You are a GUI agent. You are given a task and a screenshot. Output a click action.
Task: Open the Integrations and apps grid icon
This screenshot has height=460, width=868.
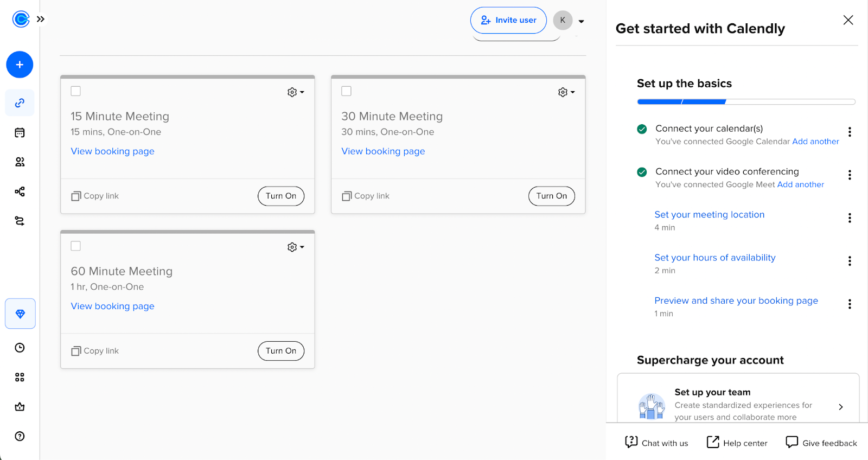coord(20,377)
